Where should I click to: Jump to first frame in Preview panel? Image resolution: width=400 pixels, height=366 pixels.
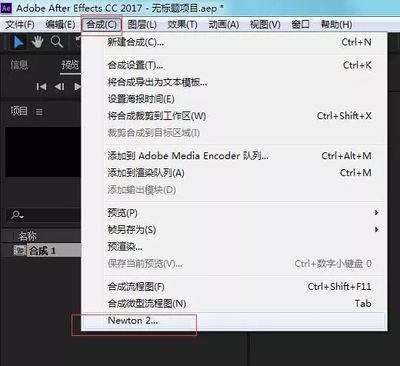click(41, 87)
